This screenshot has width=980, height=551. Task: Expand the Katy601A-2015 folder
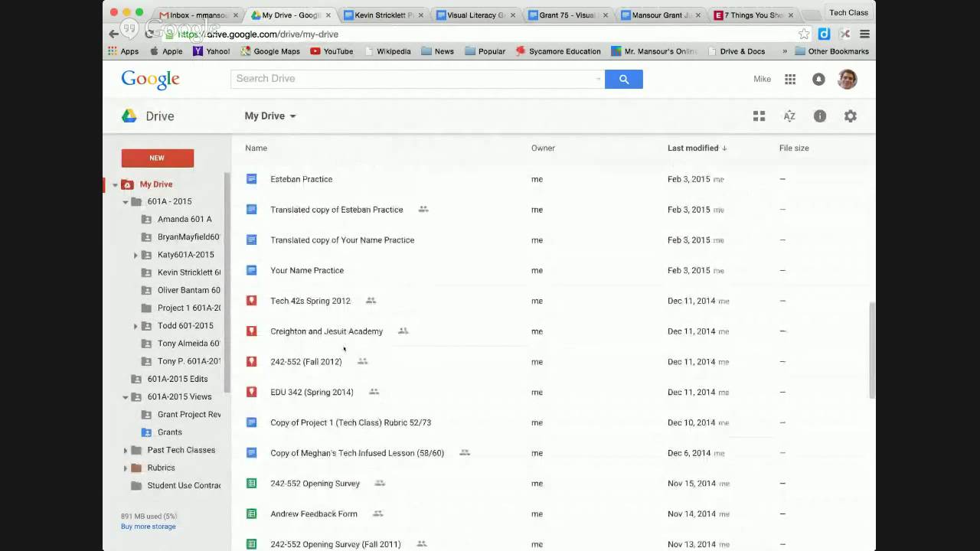[x=136, y=255]
